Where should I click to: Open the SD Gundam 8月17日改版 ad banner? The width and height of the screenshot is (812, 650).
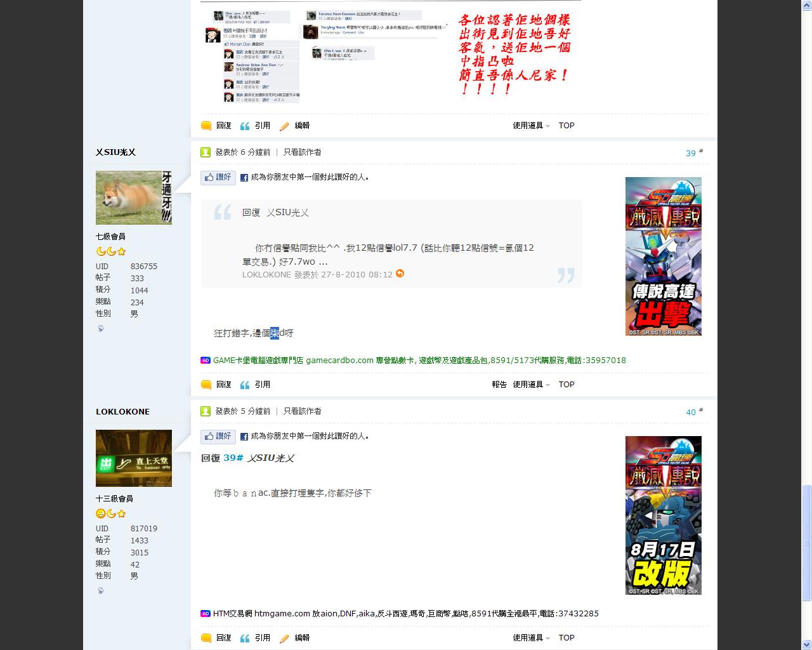[664, 515]
